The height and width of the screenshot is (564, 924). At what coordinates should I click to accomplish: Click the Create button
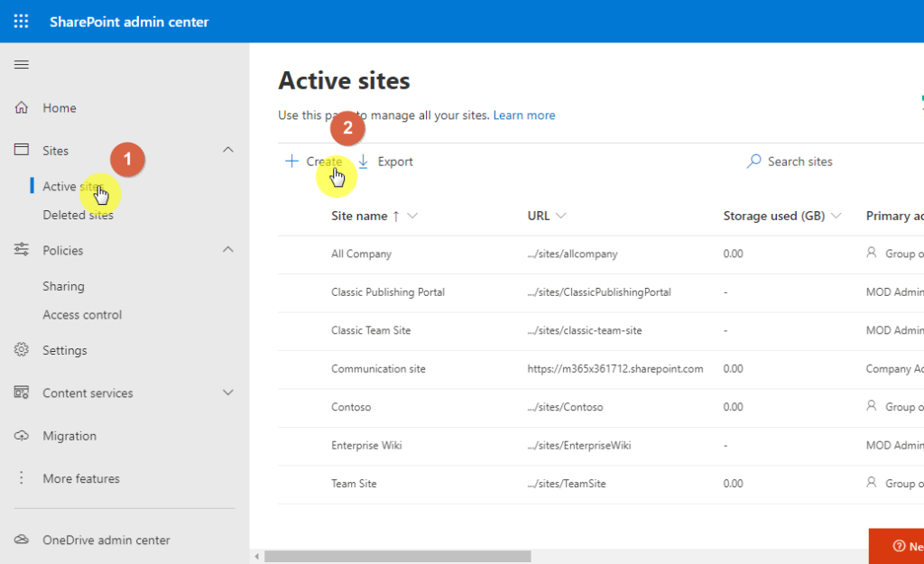coord(313,162)
